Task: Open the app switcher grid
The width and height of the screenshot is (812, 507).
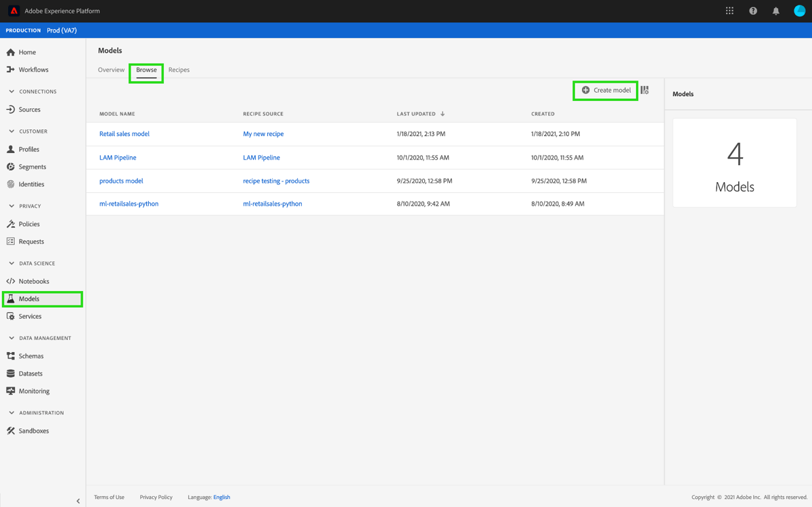Action: (x=729, y=10)
